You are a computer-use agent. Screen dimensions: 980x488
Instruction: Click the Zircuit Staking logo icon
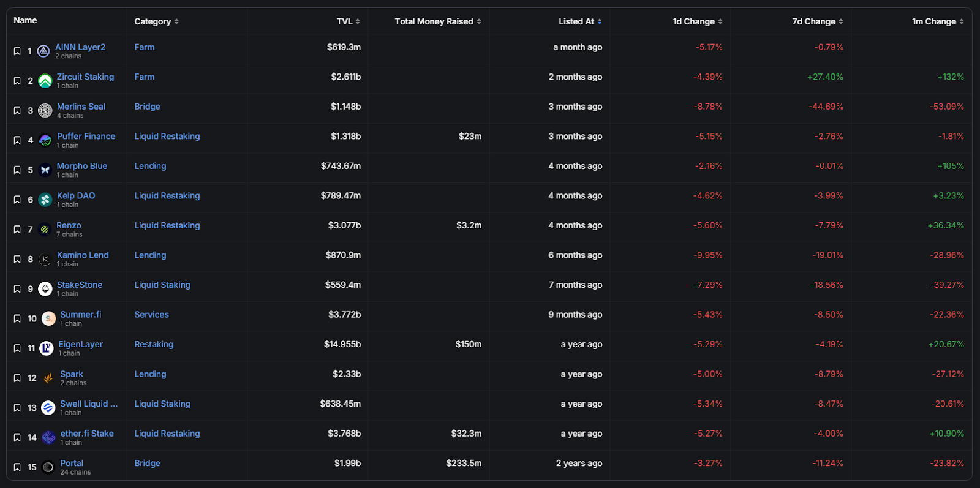[45, 81]
